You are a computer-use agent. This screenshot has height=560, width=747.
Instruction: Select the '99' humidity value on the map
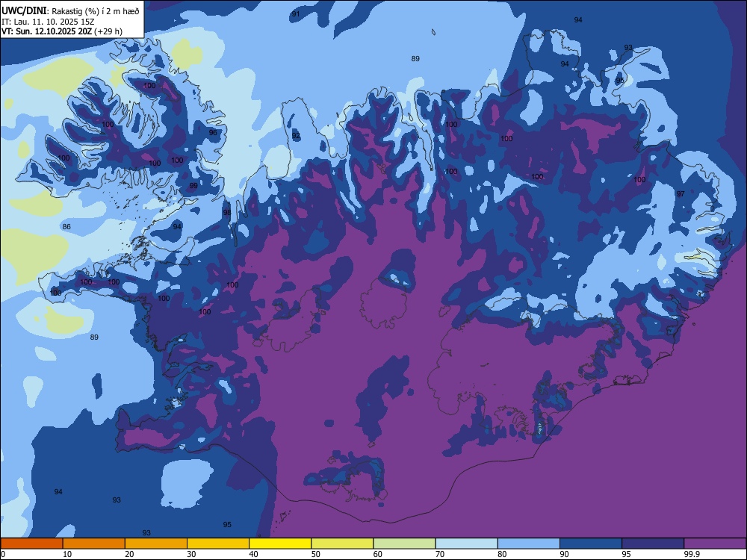point(193,186)
